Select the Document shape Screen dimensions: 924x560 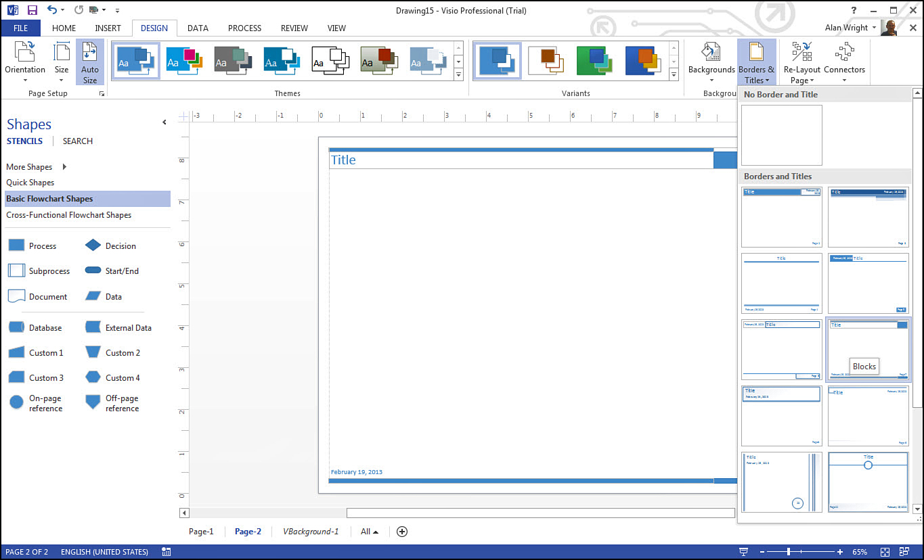pos(37,296)
